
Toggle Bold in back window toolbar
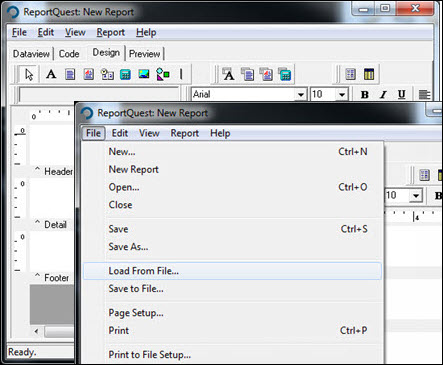365,95
